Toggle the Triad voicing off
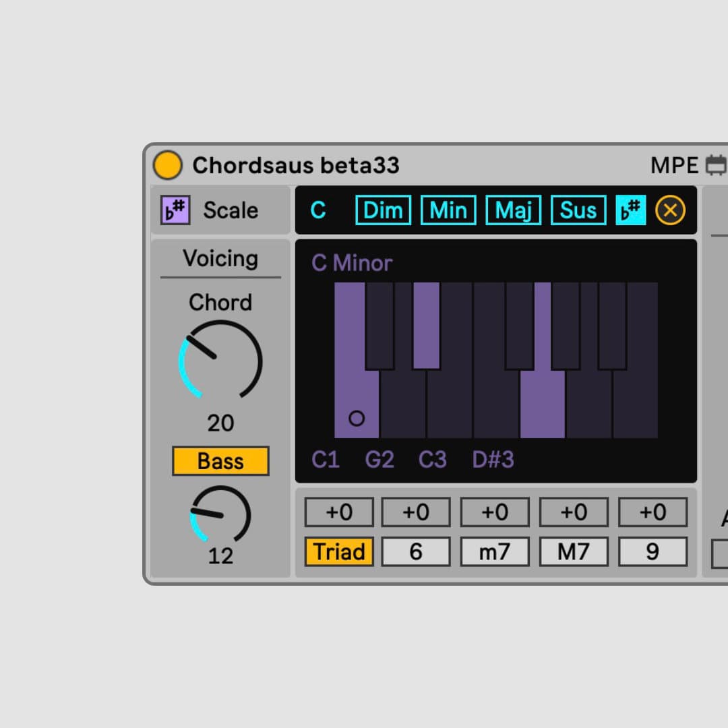The width and height of the screenshot is (728, 728). click(x=339, y=551)
